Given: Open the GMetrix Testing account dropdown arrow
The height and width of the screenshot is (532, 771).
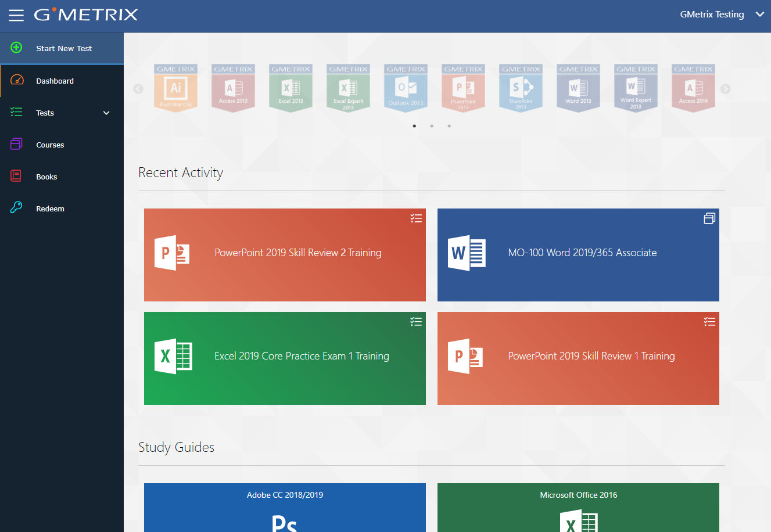Looking at the screenshot, I should tap(759, 15).
